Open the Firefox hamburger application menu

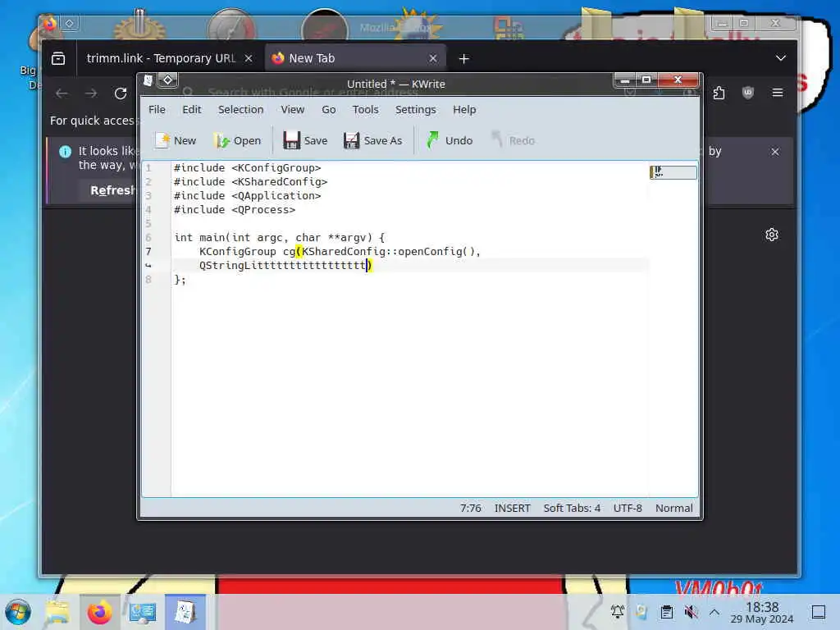click(778, 93)
